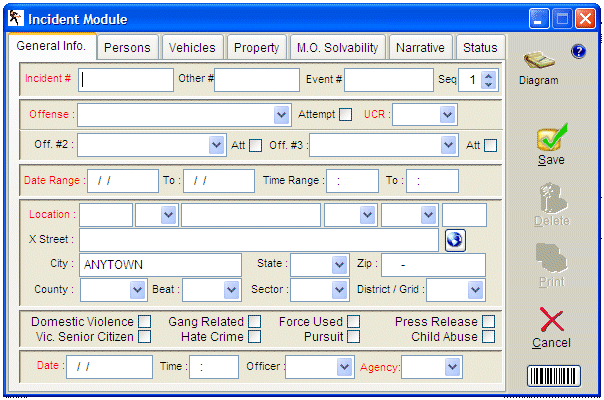Enable the Pursuit checkbox
The height and width of the screenshot is (400, 604).
[353, 336]
